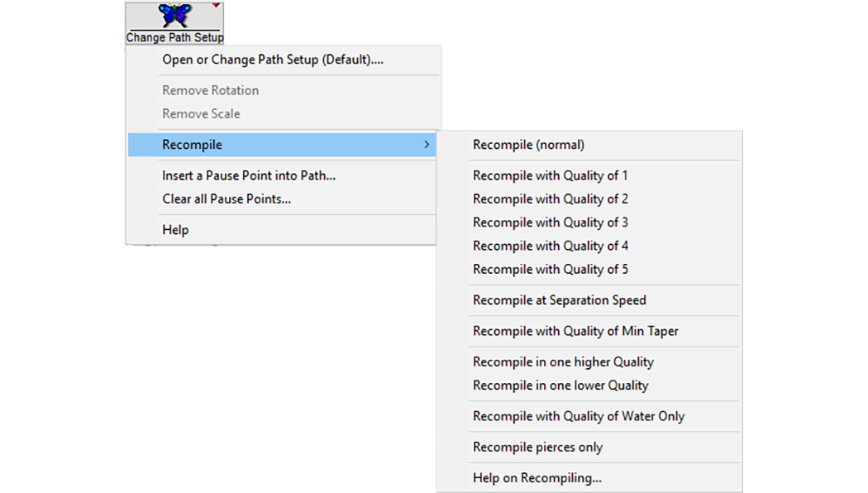Choose Recompile with Quality of Water Only
The width and height of the screenshot is (868, 493).
point(579,416)
